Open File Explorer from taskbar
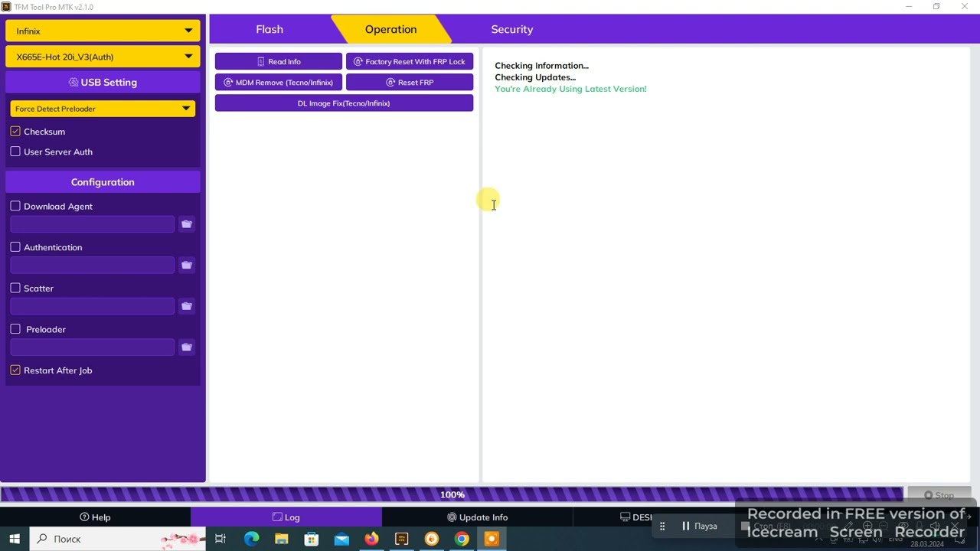 pos(281,539)
